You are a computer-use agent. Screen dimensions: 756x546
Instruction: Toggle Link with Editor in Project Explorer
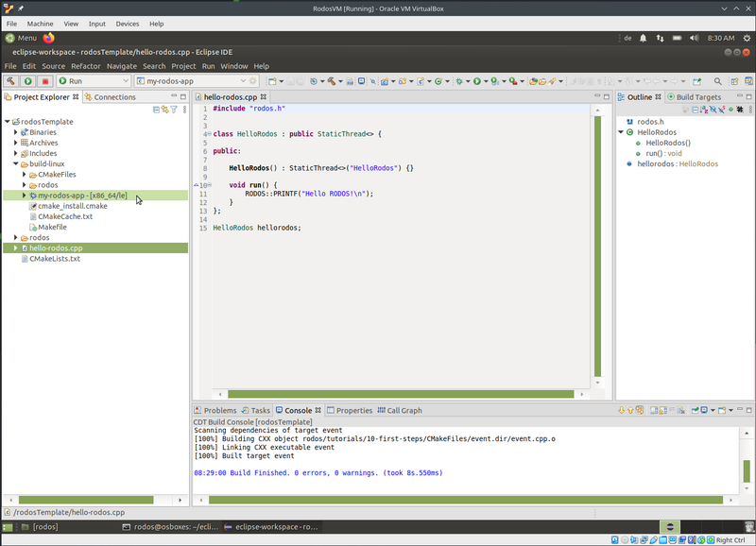[x=164, y=110]
